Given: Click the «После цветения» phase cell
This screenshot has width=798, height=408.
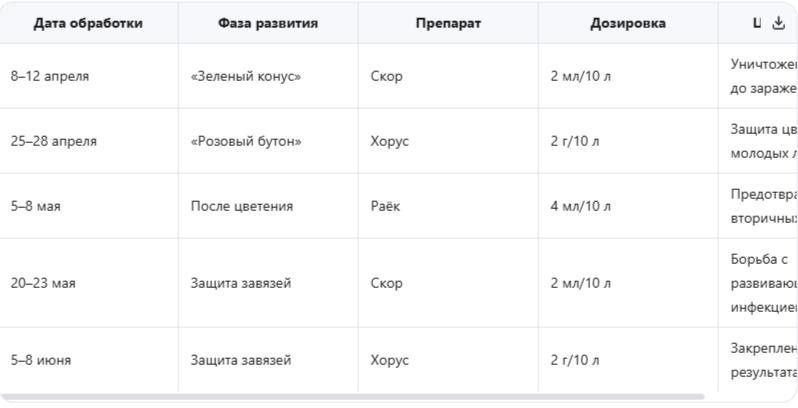Looking at the screenshot, I should [x=241, y=207].
